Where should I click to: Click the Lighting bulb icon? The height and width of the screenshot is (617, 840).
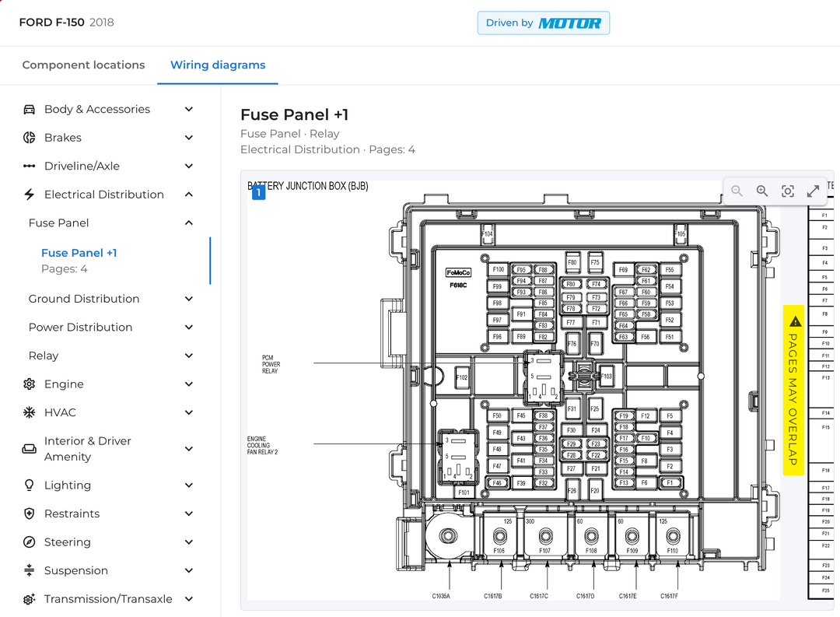click(29, 486)
